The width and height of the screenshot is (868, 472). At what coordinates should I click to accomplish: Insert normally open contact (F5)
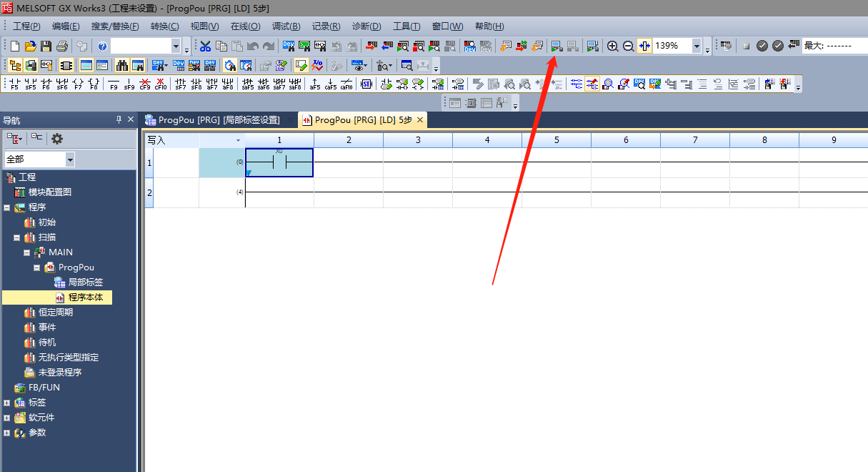(x=14, y=84)
